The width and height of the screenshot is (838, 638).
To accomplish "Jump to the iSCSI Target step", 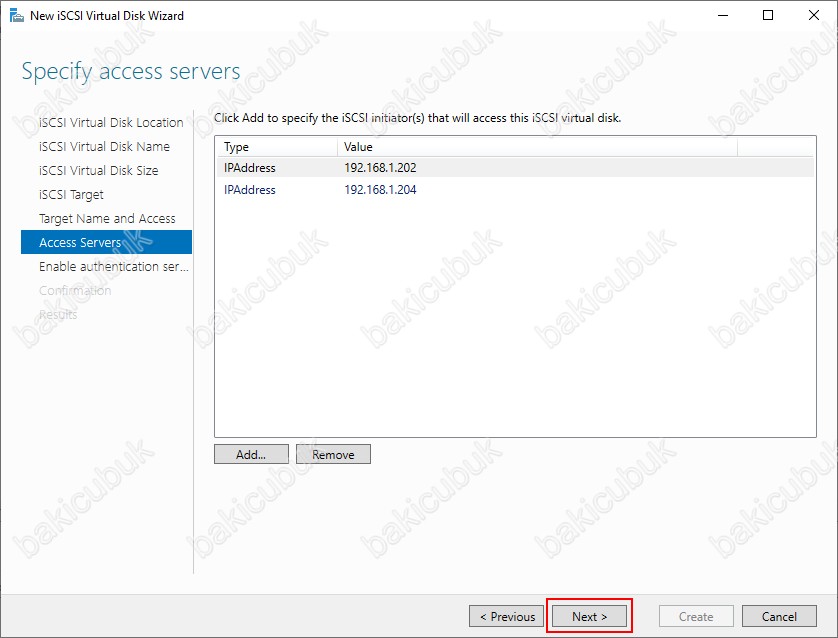I will pos(71,194).
